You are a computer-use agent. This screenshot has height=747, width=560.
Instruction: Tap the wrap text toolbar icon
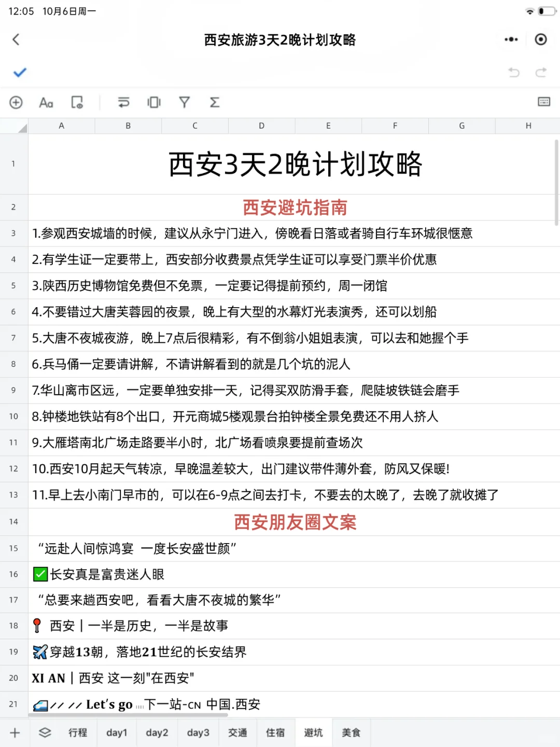123,103
